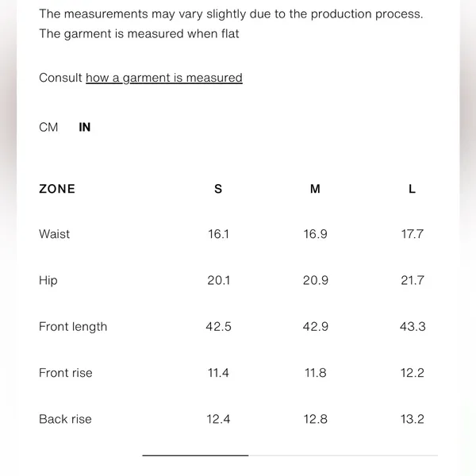Click the Hip row label

[x=48, y=281]
